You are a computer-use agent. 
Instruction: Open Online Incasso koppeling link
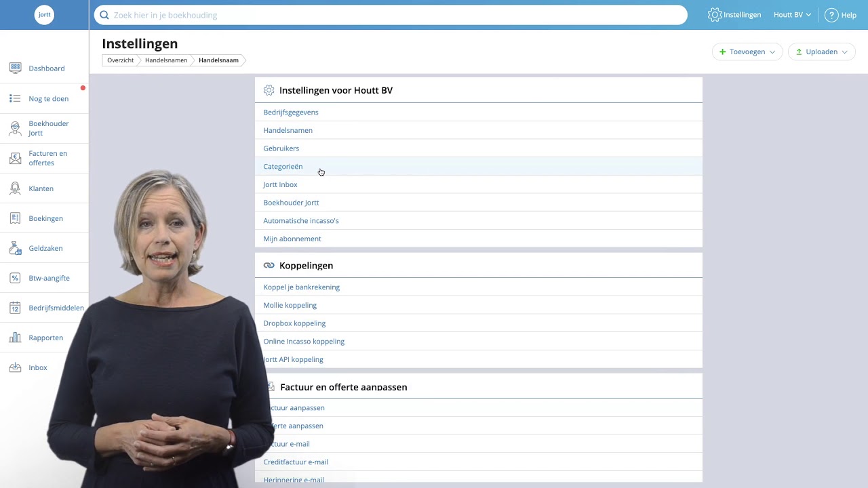coord(304,341)
